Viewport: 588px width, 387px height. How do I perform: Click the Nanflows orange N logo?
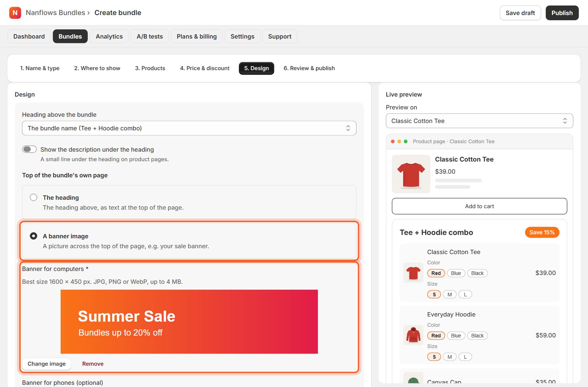pyautogui.click(x=15, y=13)
